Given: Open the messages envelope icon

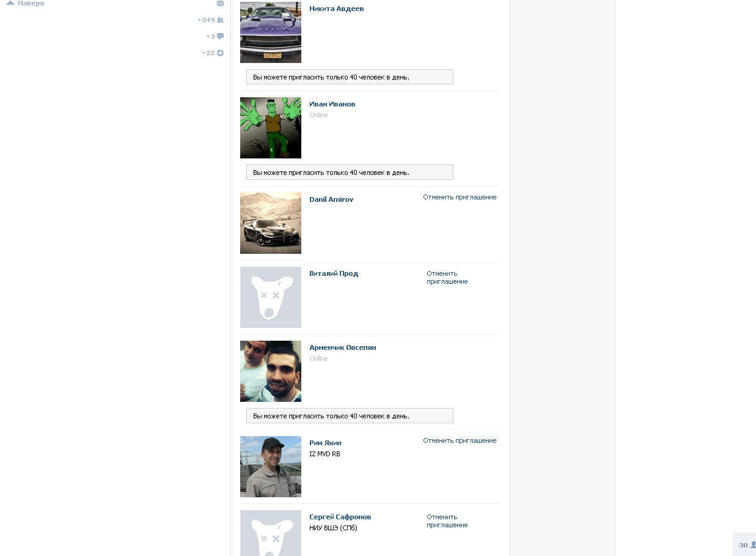Looking at the screenshot, I should 220,3.
